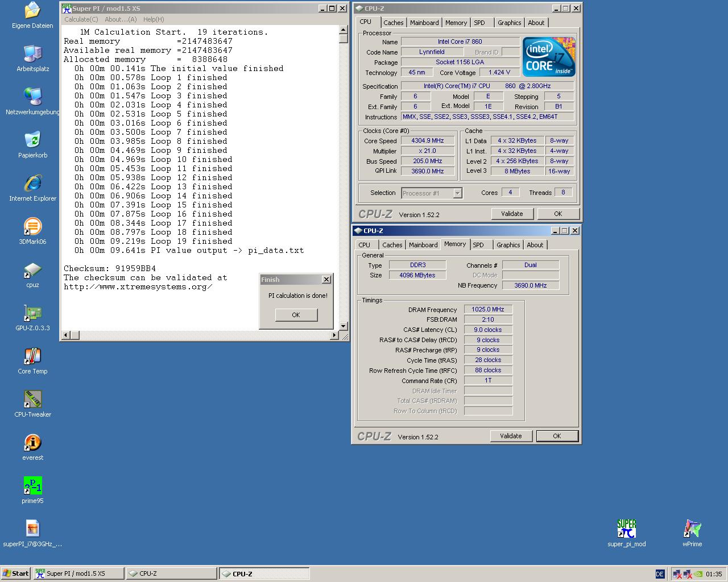Click Super PI vertical scrollbar down arrow
728x582 pixels.
(343, 326)
